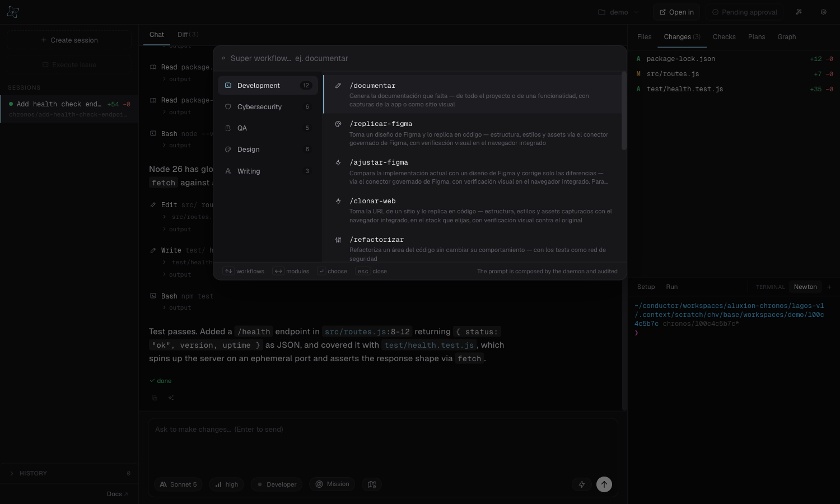Pick the /clonar-web workflow

[472, 211]
